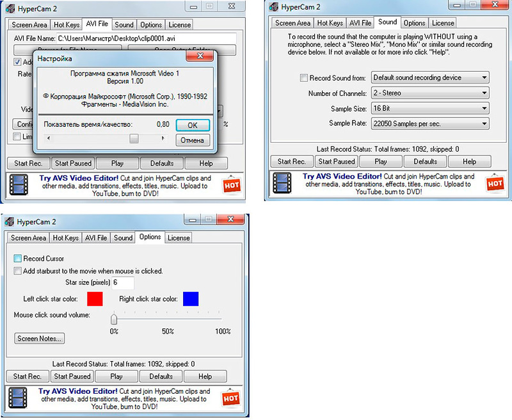Click "Try AVS Video Editor!" link in Record Cursor window

click(x=78, y=391)
